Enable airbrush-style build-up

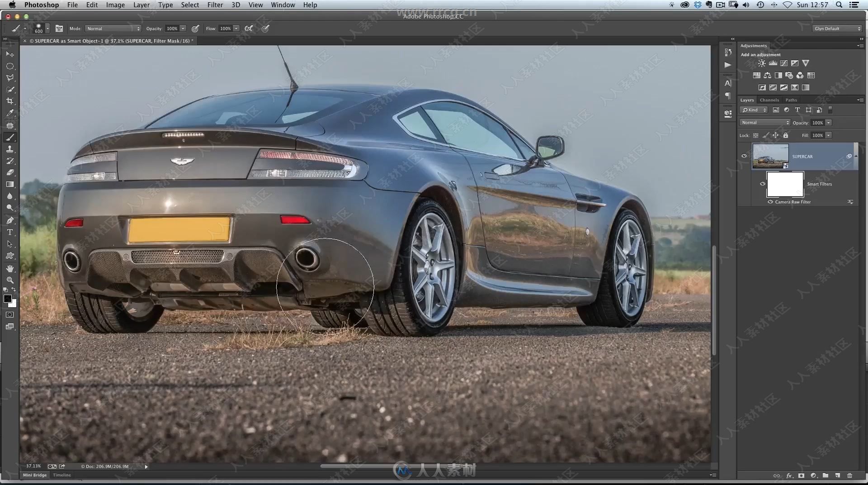(249, 29)
